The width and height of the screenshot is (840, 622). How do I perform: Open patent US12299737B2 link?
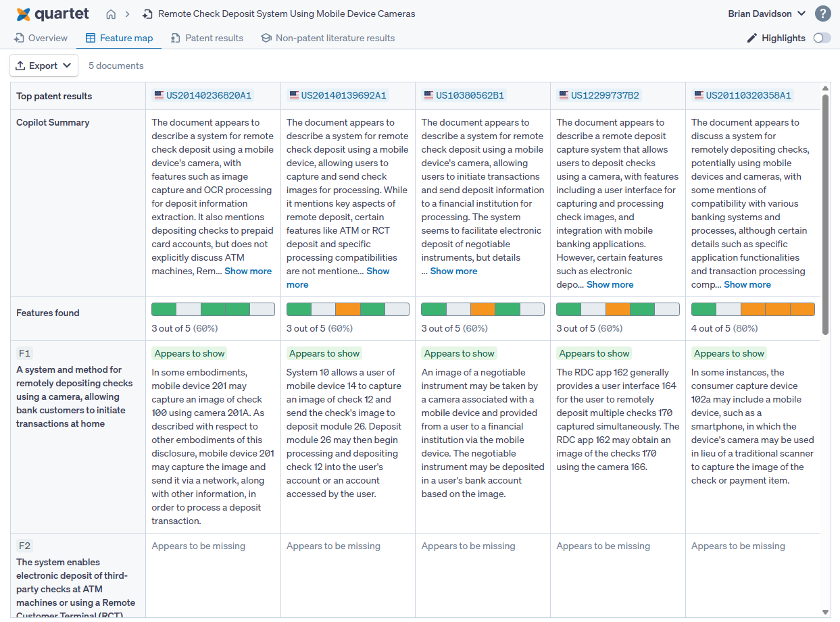(604, 95)
